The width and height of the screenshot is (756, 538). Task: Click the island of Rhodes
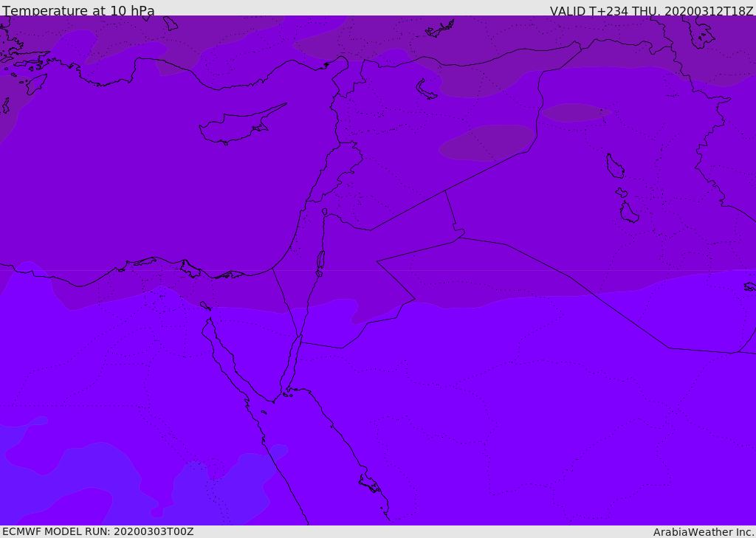(x=37, y=83)
